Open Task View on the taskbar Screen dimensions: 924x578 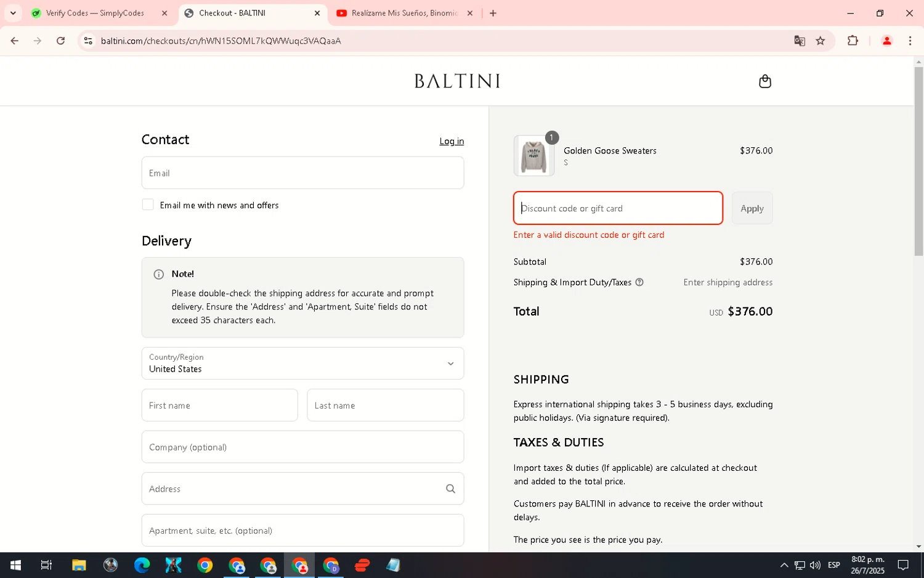point(46,565)
